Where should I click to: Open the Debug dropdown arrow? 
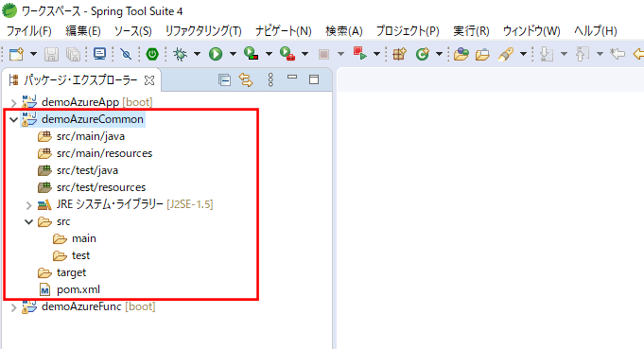tap(197, 54)
